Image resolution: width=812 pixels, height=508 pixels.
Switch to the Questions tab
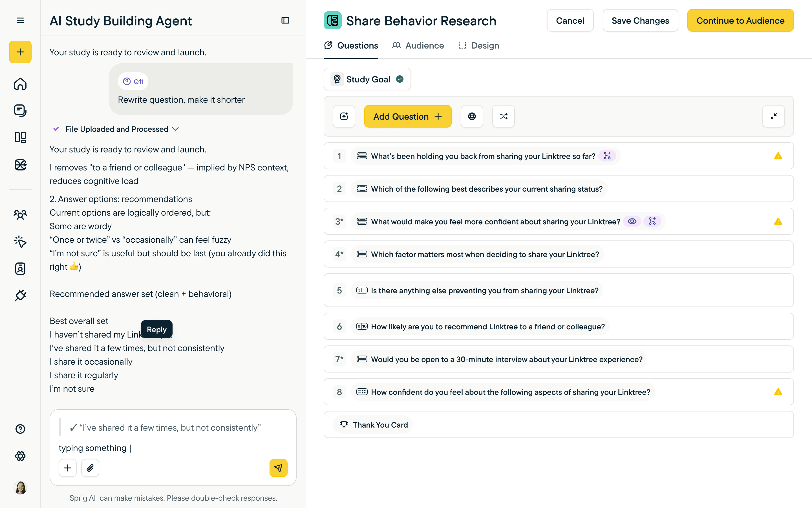[351, 45]
